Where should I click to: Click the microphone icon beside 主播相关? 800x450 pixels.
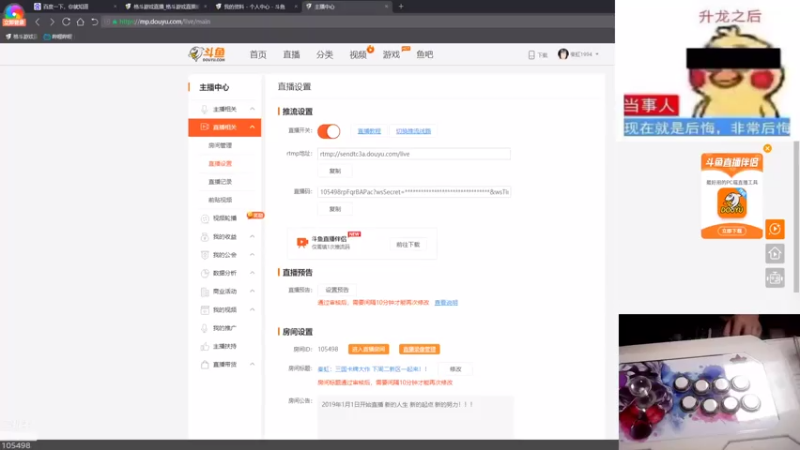point(204,109)
